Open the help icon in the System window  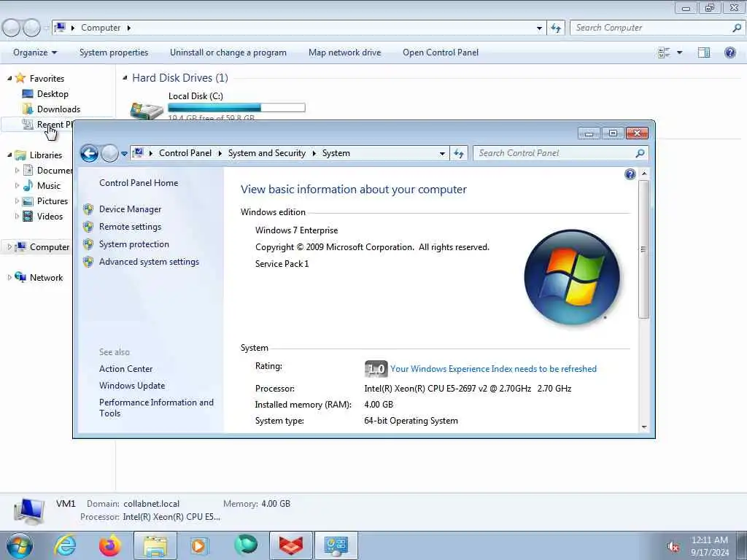coord(630,174)
